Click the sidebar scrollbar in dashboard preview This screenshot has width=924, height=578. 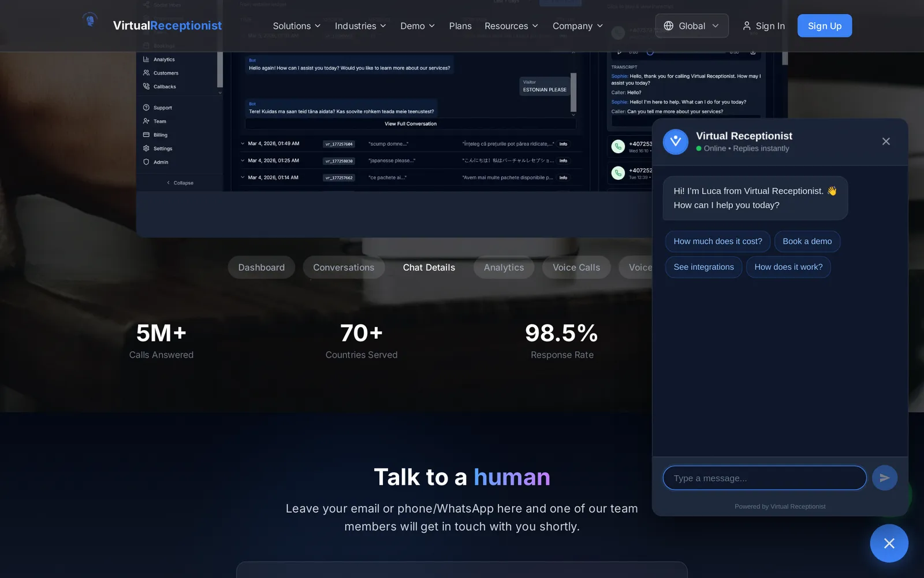point(219,69)
